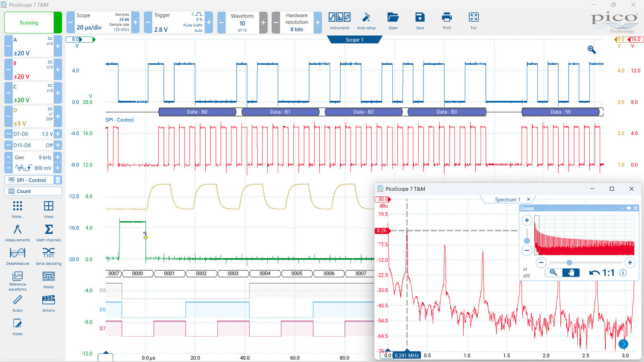This screenshot has width=644, height=362.
Task: Close the Spectrum 1 tab
Action: click(529, 200)
